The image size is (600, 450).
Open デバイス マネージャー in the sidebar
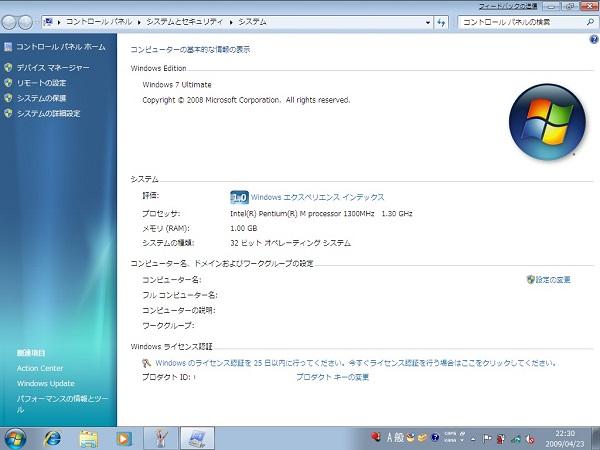(x=53, y=68)
